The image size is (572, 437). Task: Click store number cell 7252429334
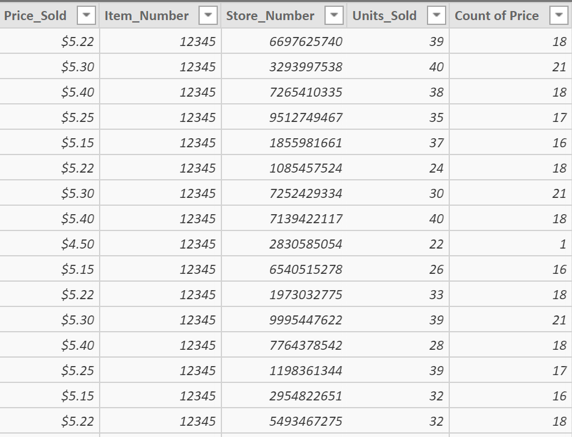coord(284,193)
